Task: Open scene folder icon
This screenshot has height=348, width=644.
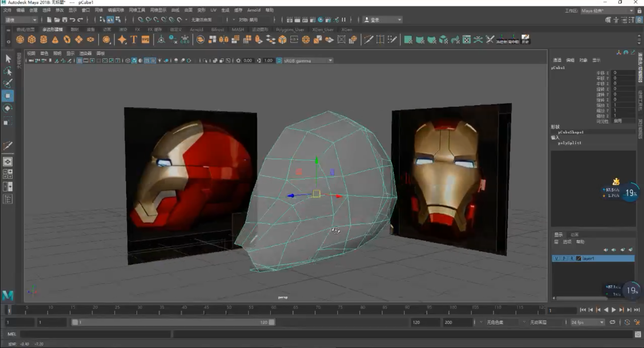Action: (x=57, y=20)
